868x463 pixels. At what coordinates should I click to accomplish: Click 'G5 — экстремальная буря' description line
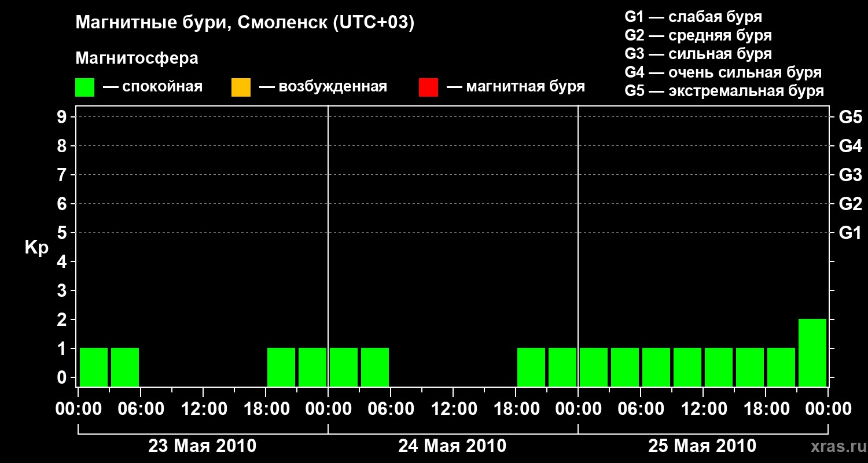pyautogui.click(x=724, y=91)
